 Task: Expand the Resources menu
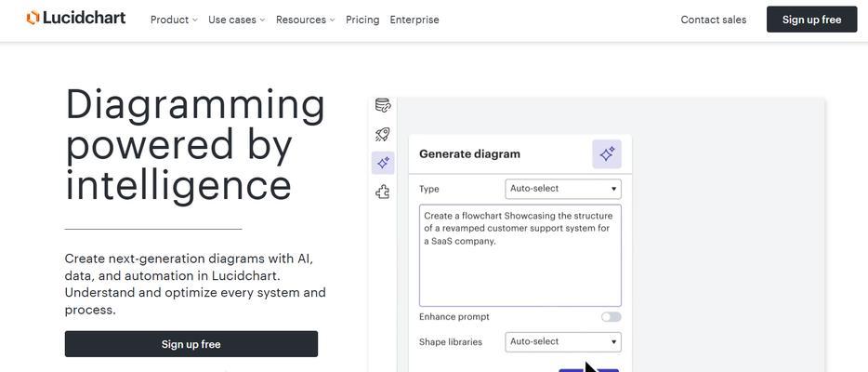pos(305,20)
